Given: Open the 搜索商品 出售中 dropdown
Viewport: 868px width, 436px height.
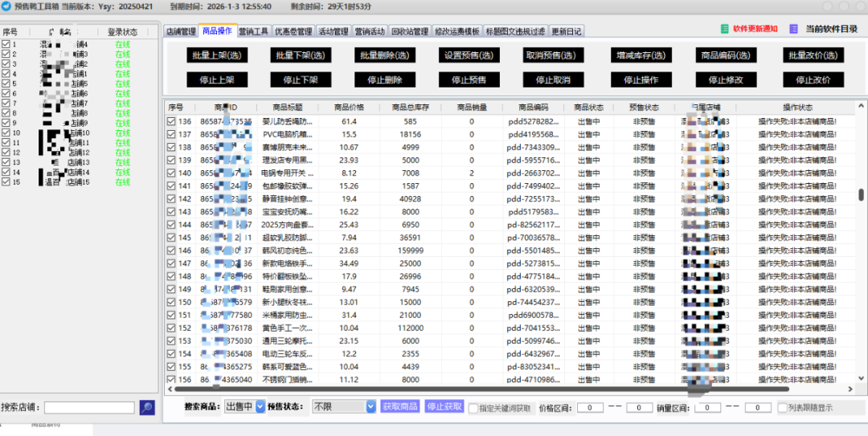Looking at the screenshot, I should (x=244, y=406).
